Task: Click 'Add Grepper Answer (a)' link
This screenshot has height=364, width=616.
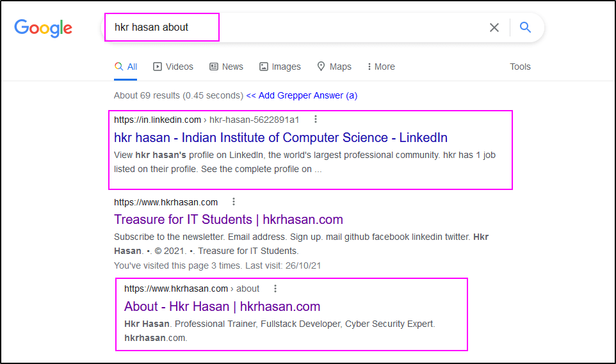Action: (x=302, y=95)
